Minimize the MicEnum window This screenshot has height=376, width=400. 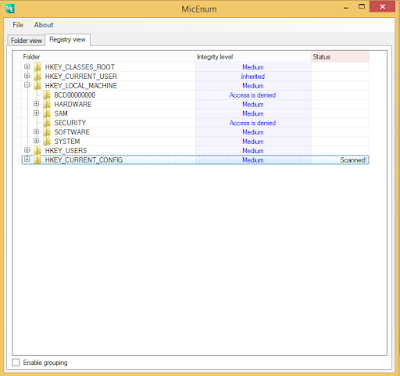[346, 7]
